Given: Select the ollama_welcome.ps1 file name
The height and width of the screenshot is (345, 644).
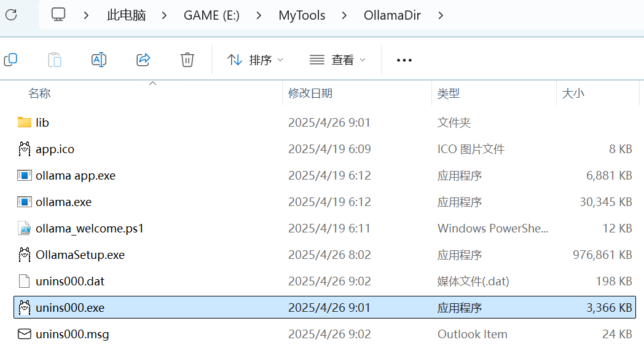Looking at the screenshot, I should pos(90,228).
